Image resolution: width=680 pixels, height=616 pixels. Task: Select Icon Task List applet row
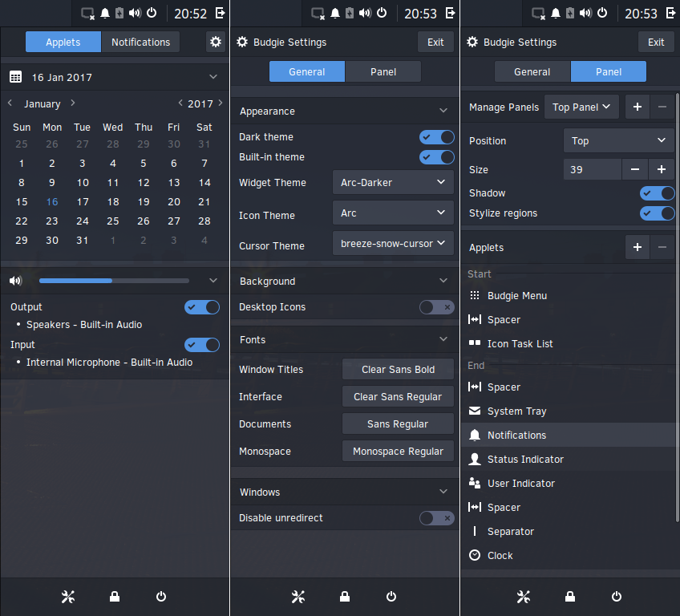569,343
